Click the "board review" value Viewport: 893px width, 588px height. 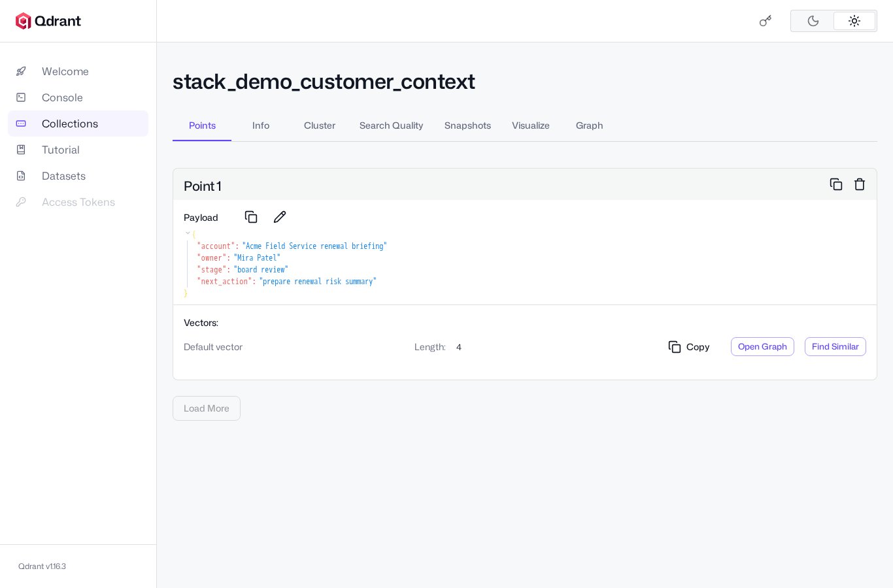click(x=261, y=270)
